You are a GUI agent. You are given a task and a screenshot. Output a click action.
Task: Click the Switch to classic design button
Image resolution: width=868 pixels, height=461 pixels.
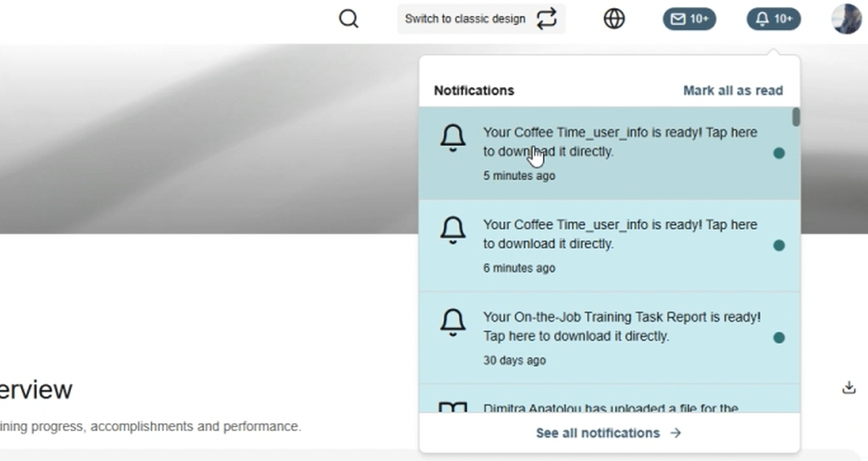[x=481, y=19]
